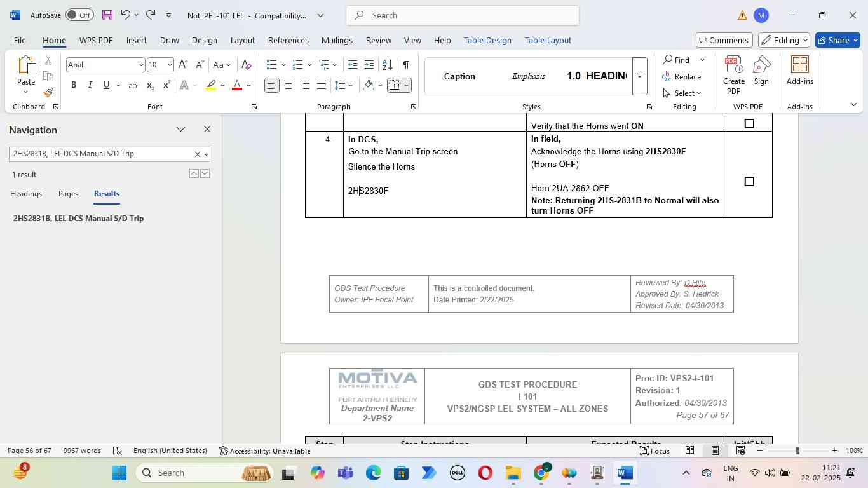Check the box in step 4 row

pos(749,182)
